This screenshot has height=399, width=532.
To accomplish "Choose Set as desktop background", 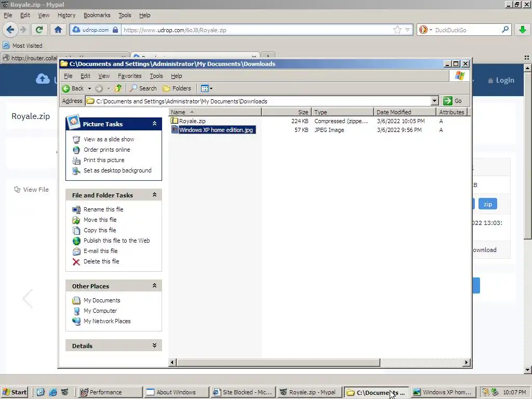I will 117,170.
